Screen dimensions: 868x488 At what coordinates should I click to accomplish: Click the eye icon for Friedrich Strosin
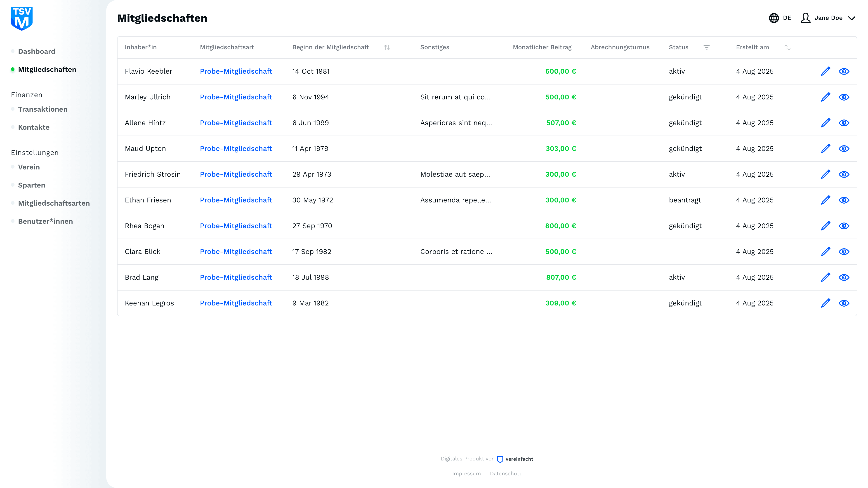(x=844, y=174)
